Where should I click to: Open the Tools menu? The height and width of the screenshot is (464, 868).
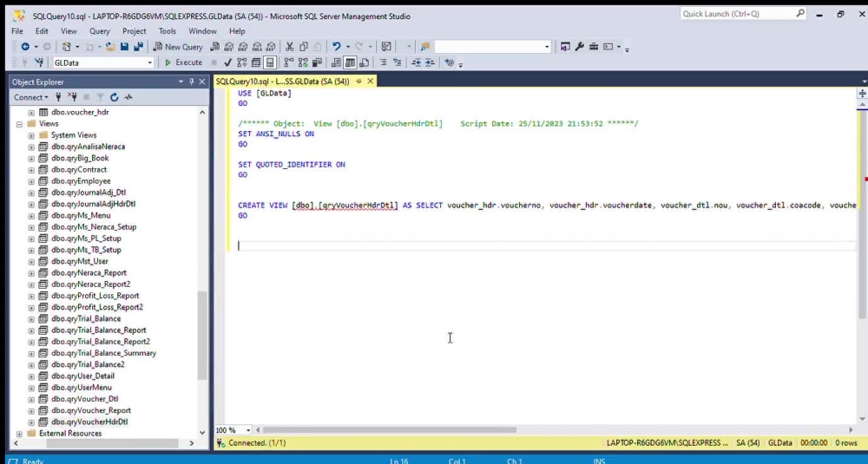click(168, 31)
